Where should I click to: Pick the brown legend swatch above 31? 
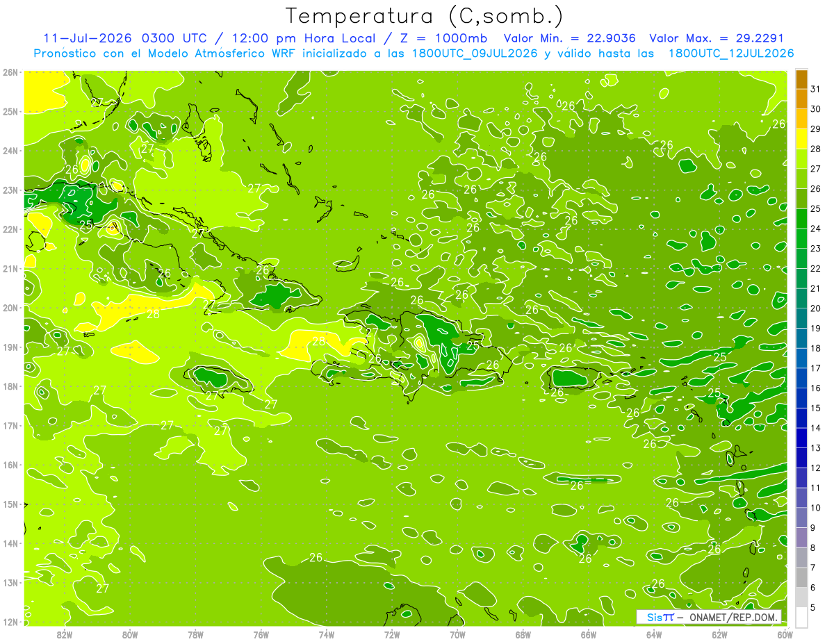[x=802, y=79]
